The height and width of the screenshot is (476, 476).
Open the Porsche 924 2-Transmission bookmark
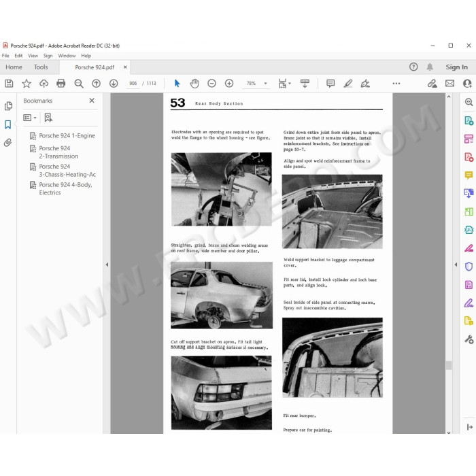(x=58, y=152)
